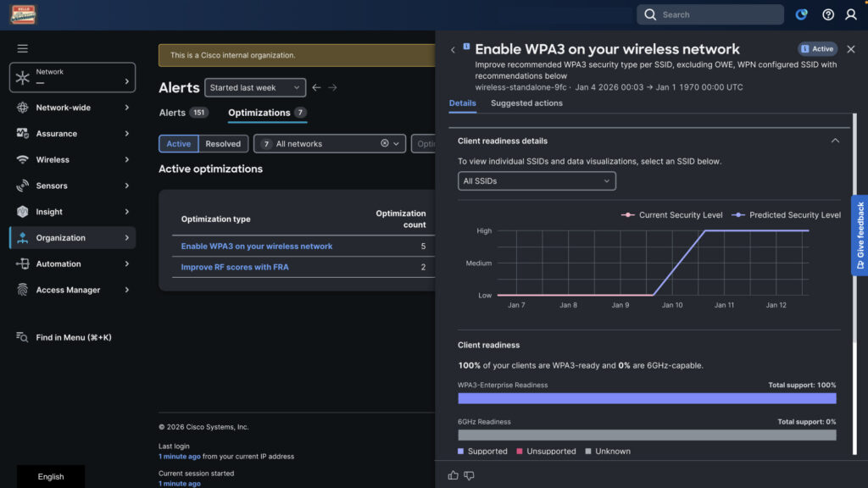Open the Alerts tab
Image resolution: width=868 pixels, height=488 pixels.
[172, 113]
